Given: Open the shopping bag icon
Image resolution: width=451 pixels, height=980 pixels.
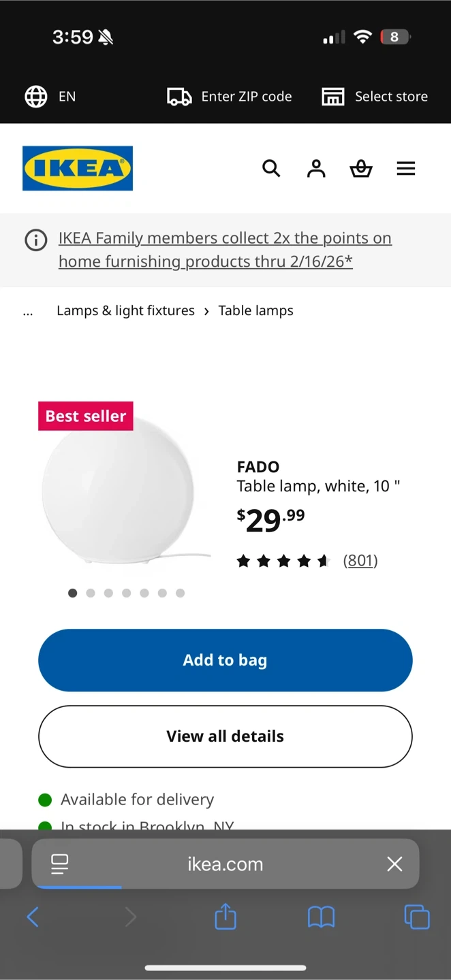Looking at the screenshot, I should (x=361, y=168).
